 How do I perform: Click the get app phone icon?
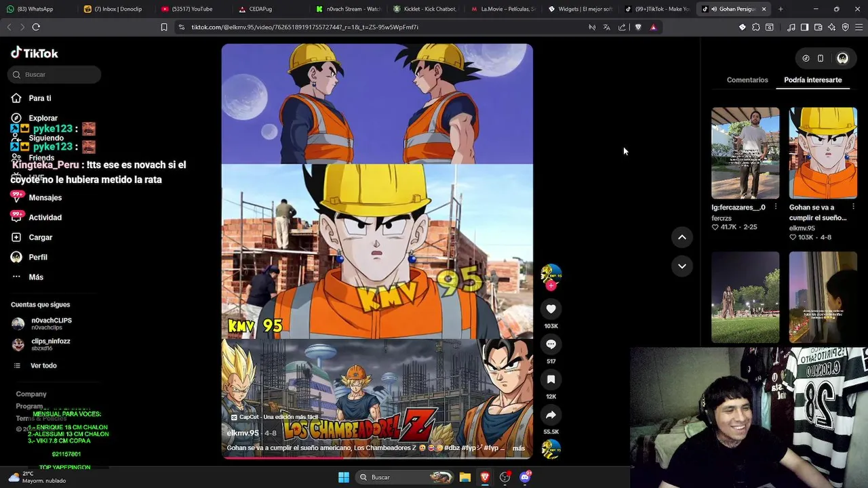click(x=821, y=58)
